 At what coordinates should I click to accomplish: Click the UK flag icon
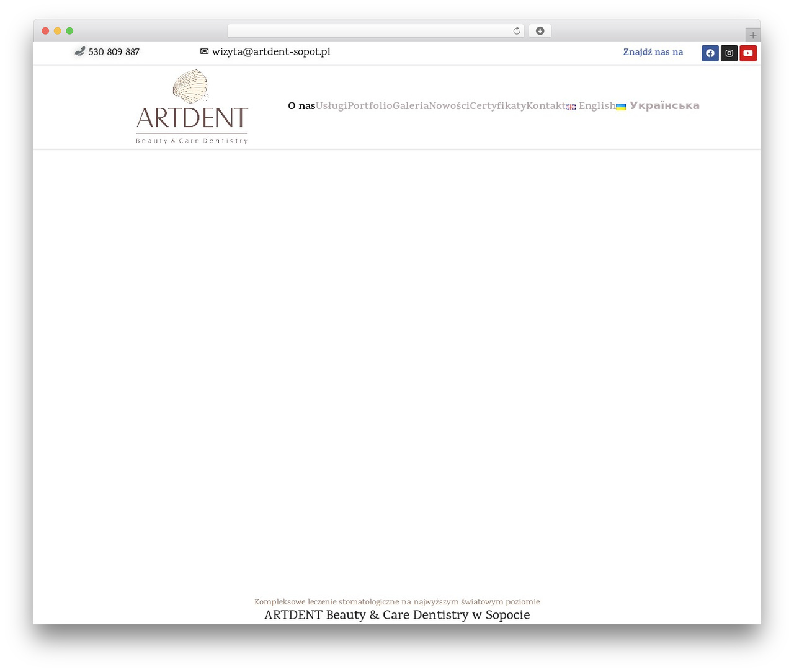click(x=571, y=107)
